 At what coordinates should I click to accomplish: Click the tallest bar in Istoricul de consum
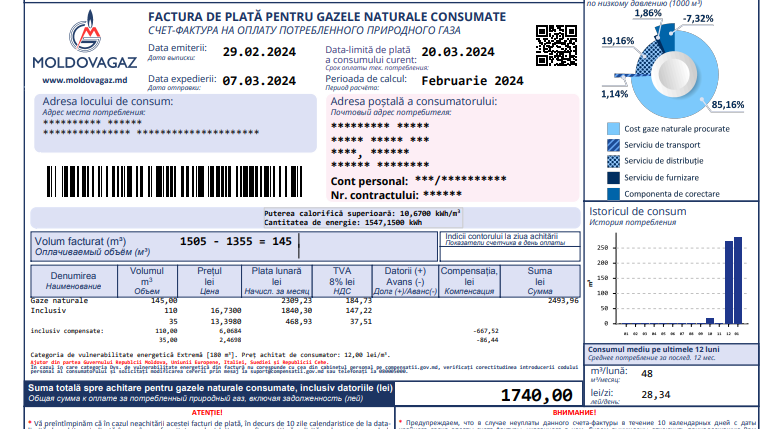tap(738, 281)
